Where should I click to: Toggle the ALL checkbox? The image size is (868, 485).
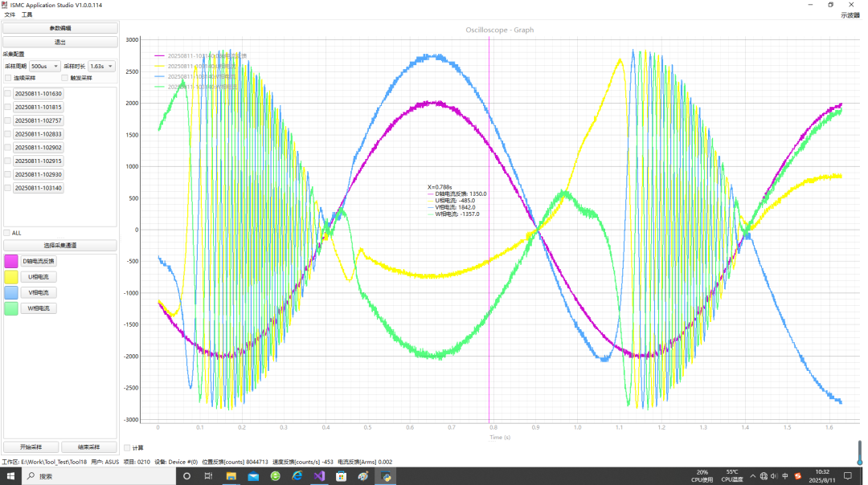coord(7,233)
